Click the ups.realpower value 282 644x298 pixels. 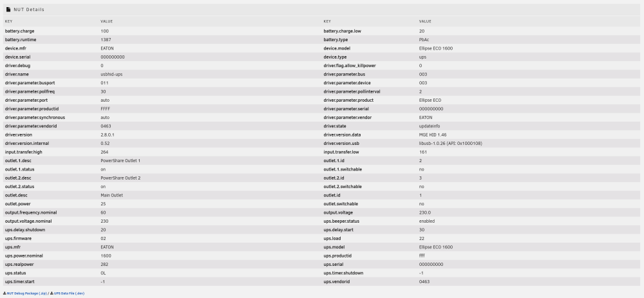coord(104,265)
